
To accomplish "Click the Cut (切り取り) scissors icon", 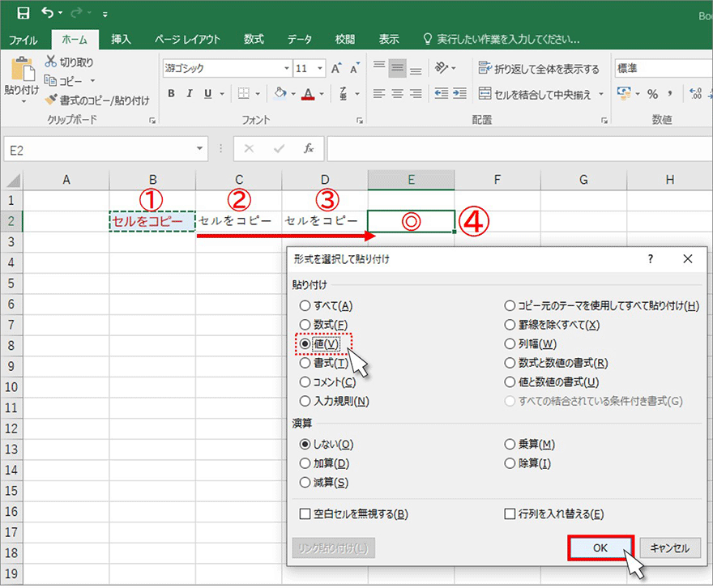I will pos(51,62).
